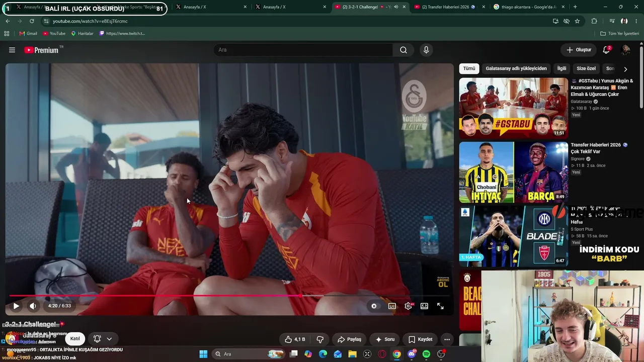
Task: Open the Gmail bookmark
Action: pos(28,33)
